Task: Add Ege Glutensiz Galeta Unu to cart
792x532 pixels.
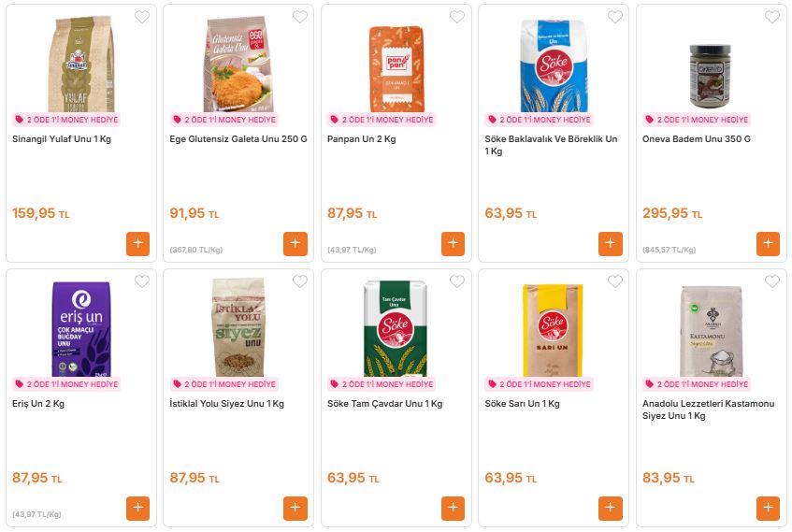Action: 295,243
